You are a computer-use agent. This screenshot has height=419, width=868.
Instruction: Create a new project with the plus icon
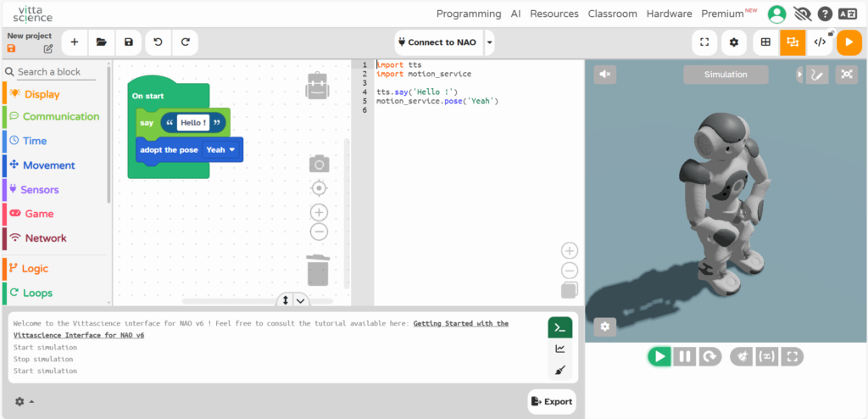click(x=75, y=42)
